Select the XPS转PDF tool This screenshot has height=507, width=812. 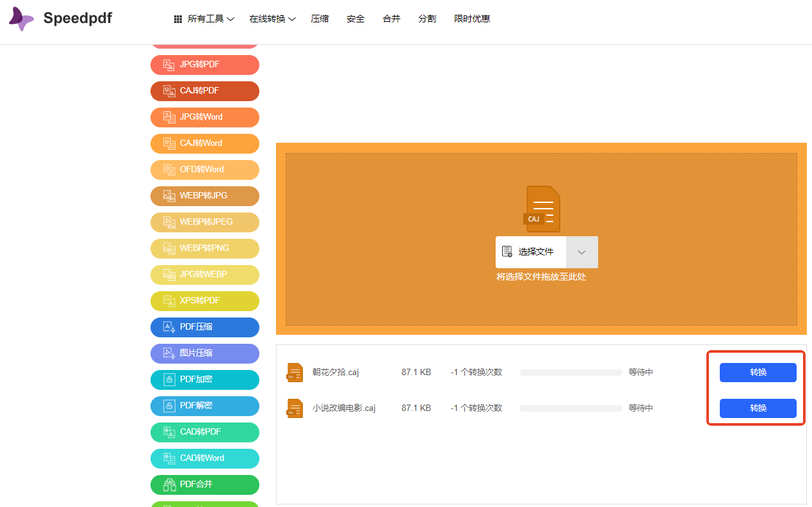click(x=204, y=301)
